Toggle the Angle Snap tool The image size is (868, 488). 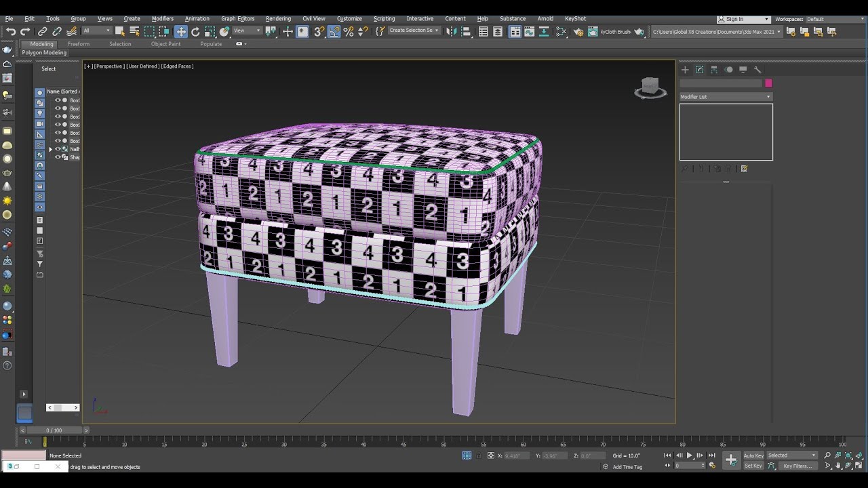(x=334, y=31)
